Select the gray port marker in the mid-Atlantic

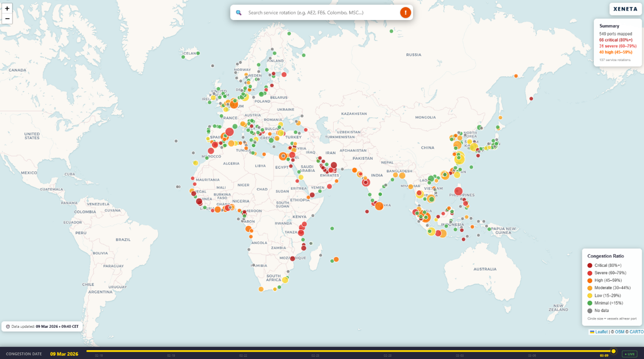[x=176, y=141]
